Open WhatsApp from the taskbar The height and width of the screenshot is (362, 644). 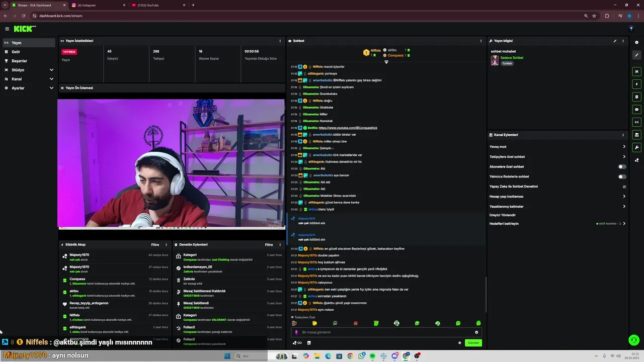coord(361,356)
